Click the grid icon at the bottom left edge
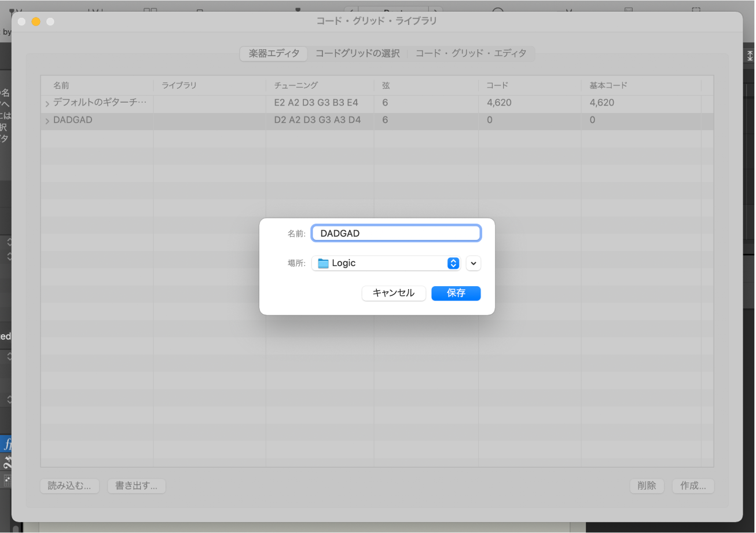The width and height of the screenshot is (756, 533). click(8, 481)
